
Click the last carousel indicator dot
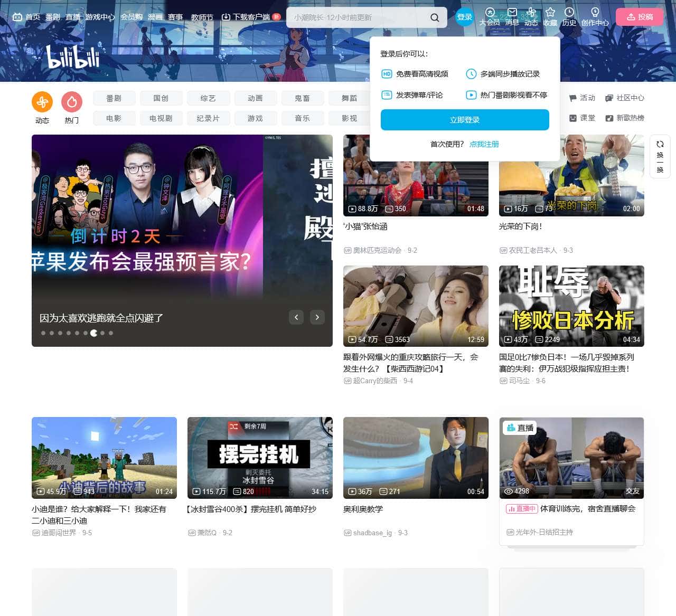click(111, 333)
